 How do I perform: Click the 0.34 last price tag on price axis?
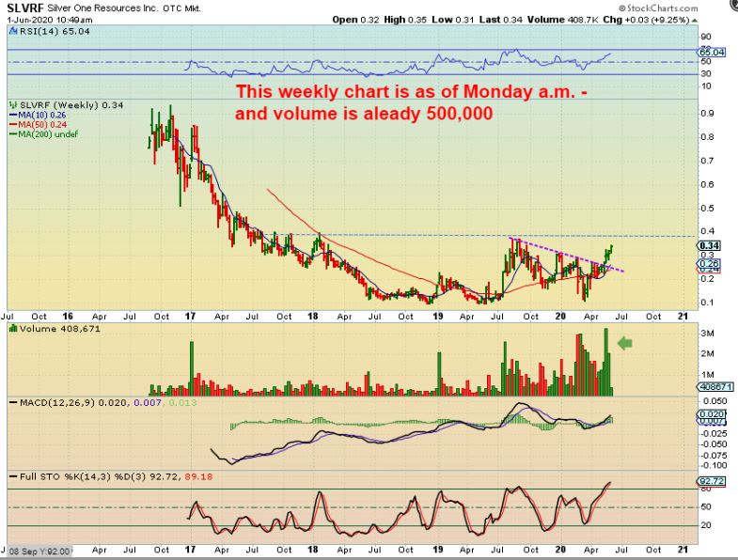709,245
